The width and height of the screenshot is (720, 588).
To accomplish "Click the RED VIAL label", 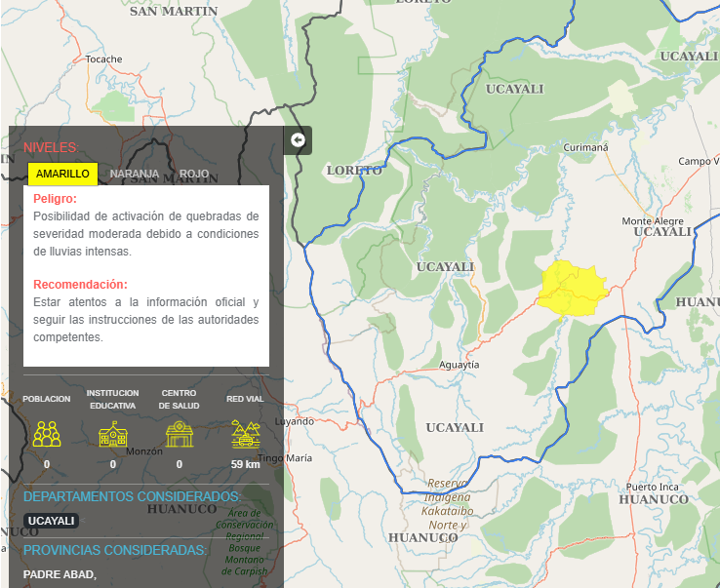I will (x=245, y=399).
